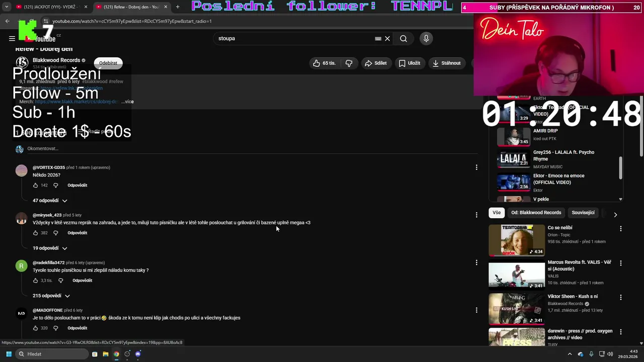Click the taskbar Hledat search box
Viewport: 644px width, 362px height.
[52, 354]
